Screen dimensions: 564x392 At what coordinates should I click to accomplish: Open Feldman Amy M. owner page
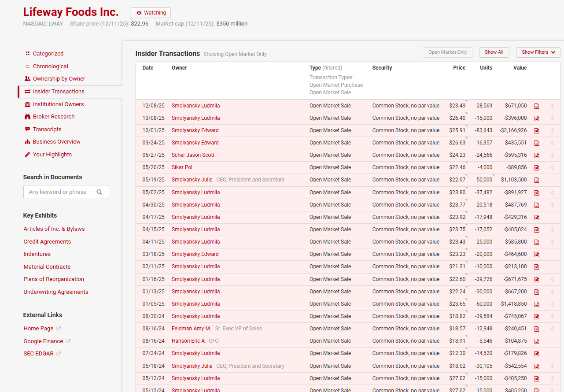coord(192,329)
